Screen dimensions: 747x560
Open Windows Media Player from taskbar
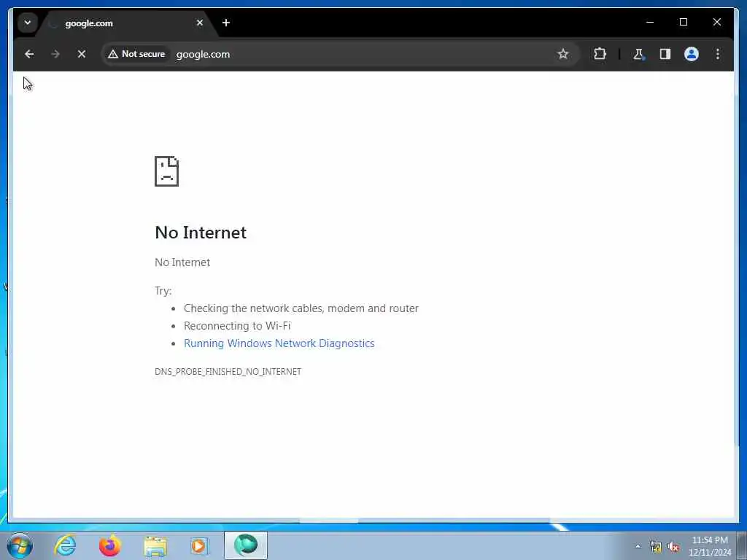(200, 545)
